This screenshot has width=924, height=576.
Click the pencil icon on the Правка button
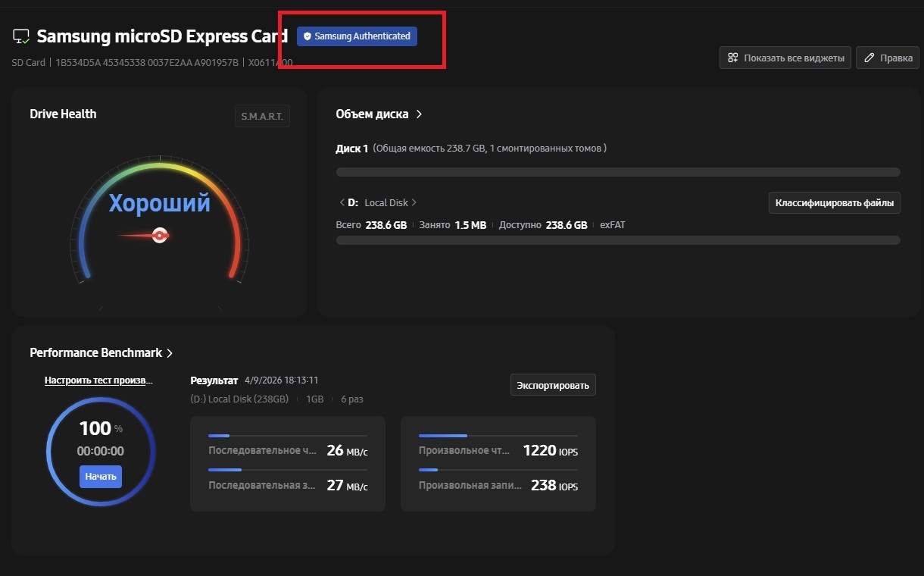click(869, 58)
